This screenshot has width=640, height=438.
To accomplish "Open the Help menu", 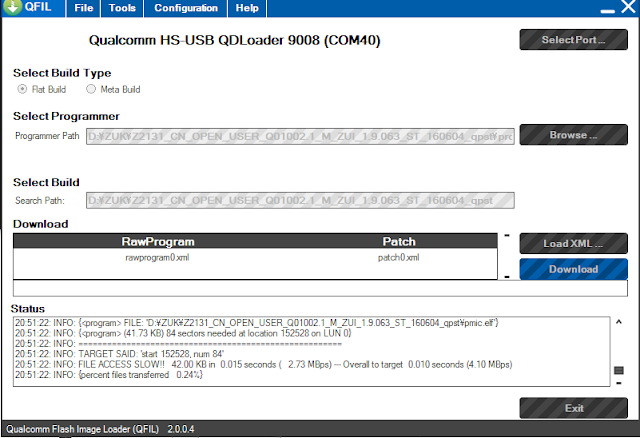I will 247,8.
